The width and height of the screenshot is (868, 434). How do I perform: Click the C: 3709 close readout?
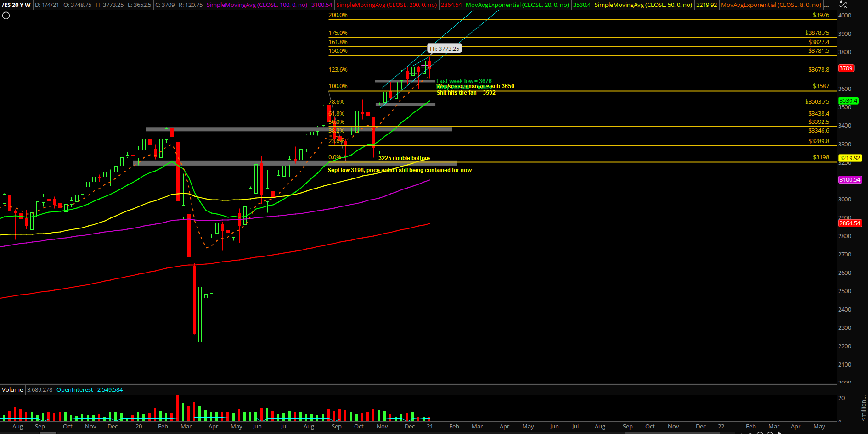165,5
